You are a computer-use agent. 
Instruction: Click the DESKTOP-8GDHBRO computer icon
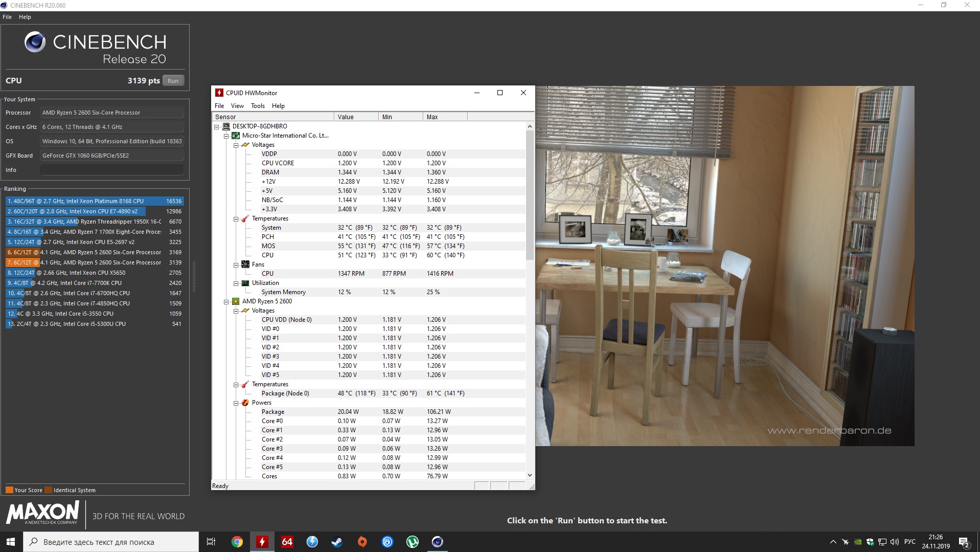226,126
